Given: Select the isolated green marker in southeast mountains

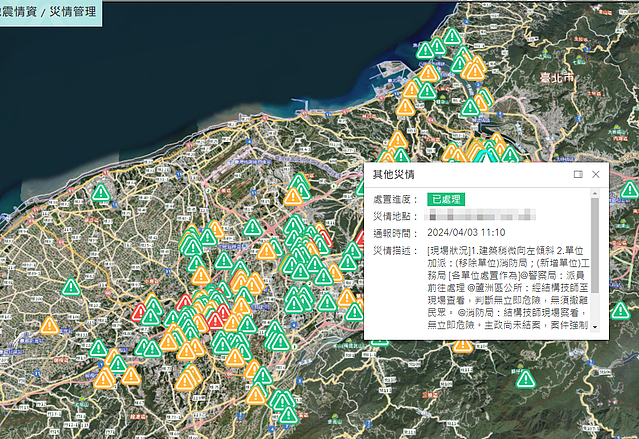Looking at the screenshot, I should click(x=525, y=379).
